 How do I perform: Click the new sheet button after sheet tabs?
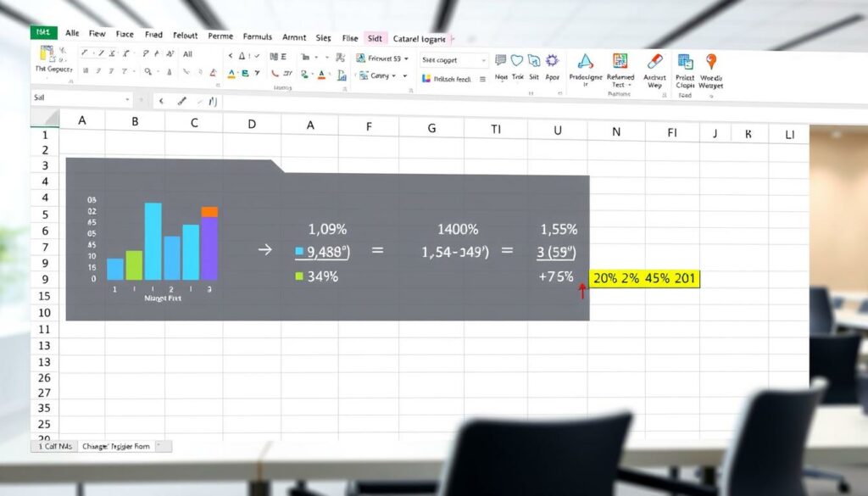click(x=164, y=446)
